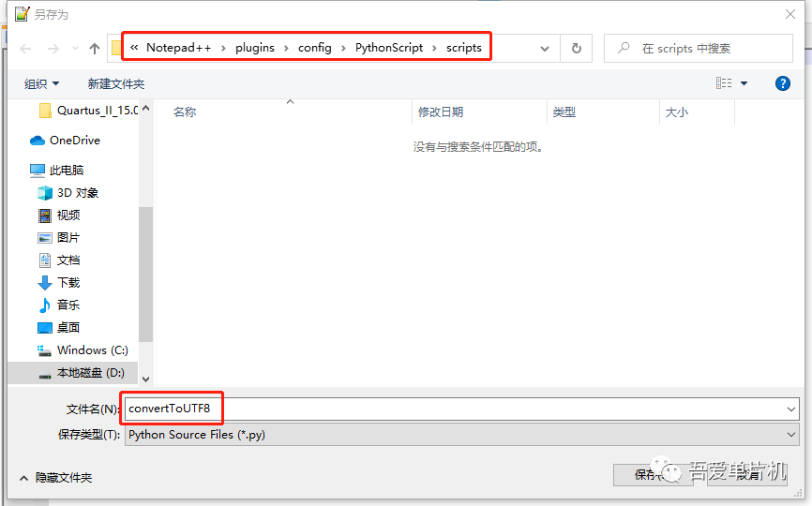Select Windows (C:) drive

83,350
